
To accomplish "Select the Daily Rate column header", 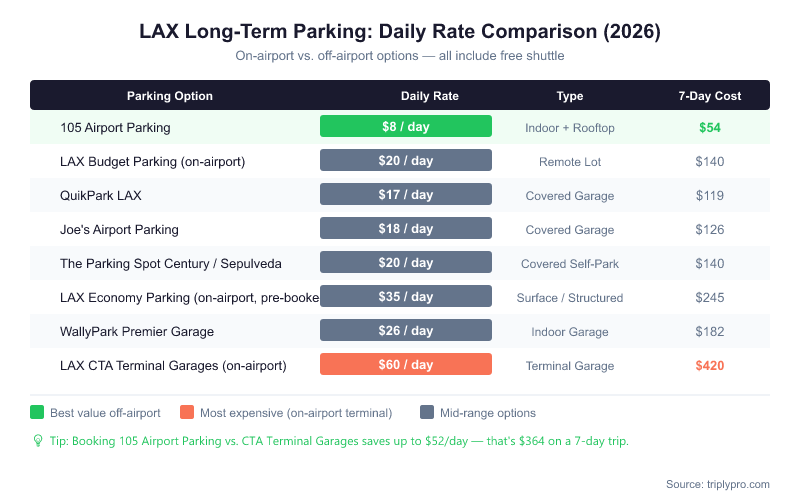I will click(430, 96).
